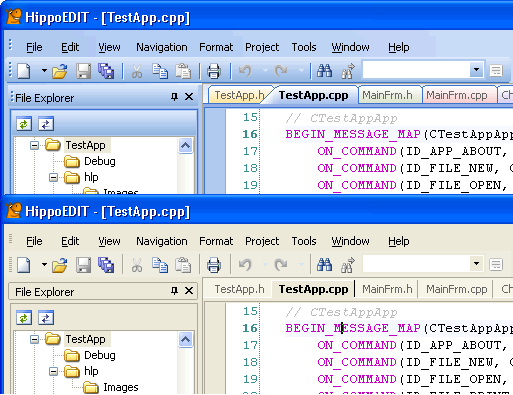Pin File Explorer panel in top window
The image size is (513, 395).
[x=174, y=97]
